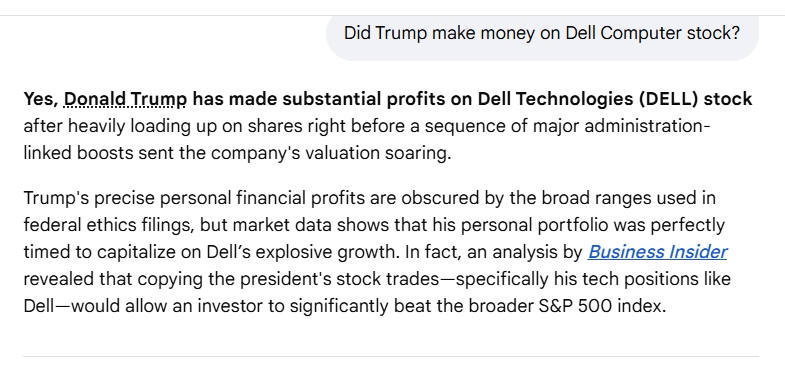785x375 pixels.
Task: Select the Dell Computer stock question bubble
Action: [542, 34]
